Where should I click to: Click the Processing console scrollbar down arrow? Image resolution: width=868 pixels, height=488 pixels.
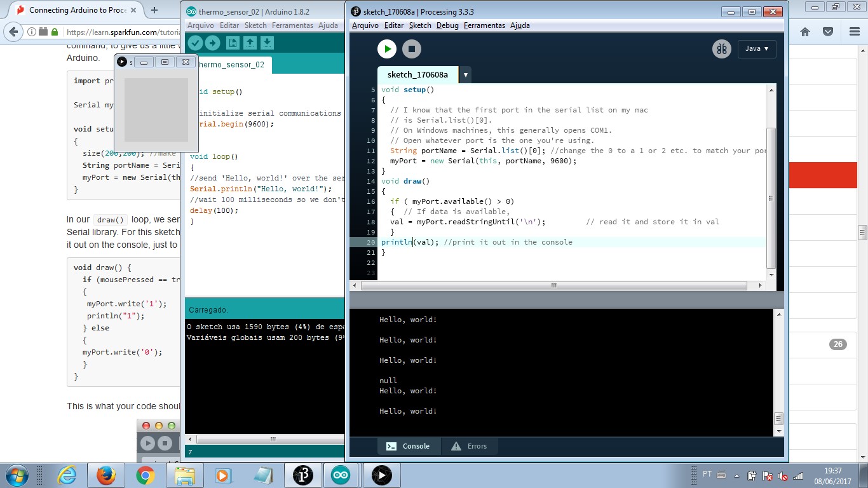coord(778,430)
